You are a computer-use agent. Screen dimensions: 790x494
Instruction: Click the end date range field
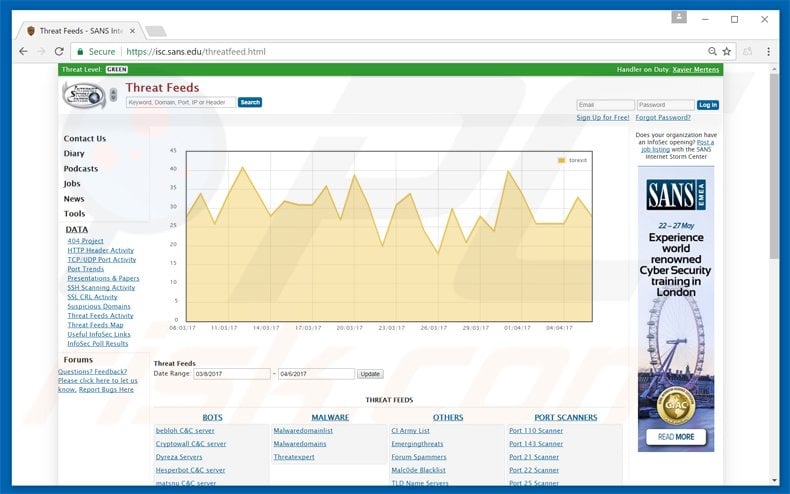tap(316, 374)
